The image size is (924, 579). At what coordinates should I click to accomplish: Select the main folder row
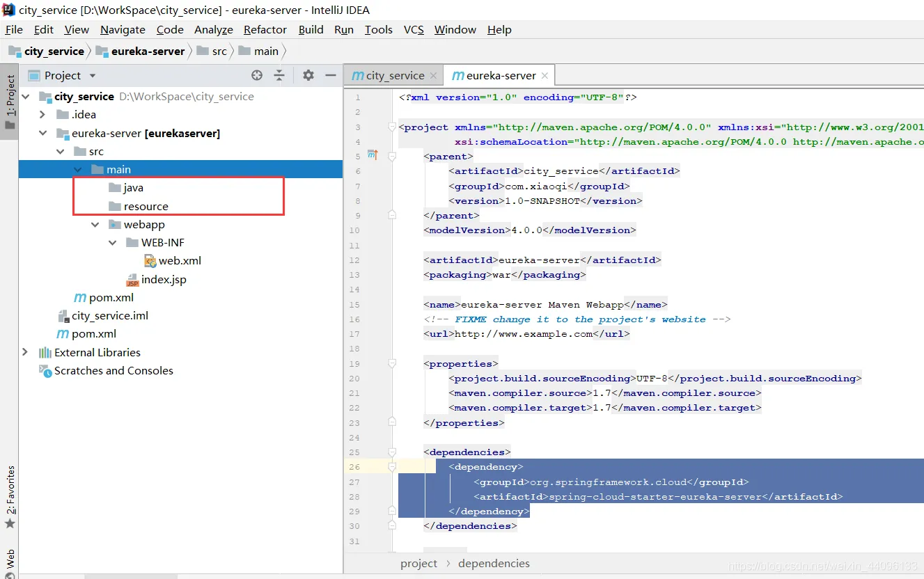pyautogui.click(x=181, y=169)
